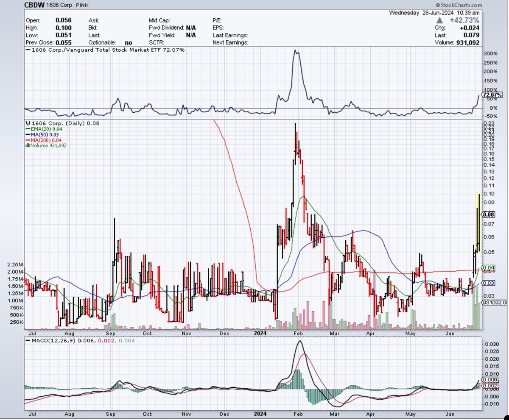Click the Optionable value 'no'
The height and width of the screenshot is (420, 509).
tap(129, 43)
